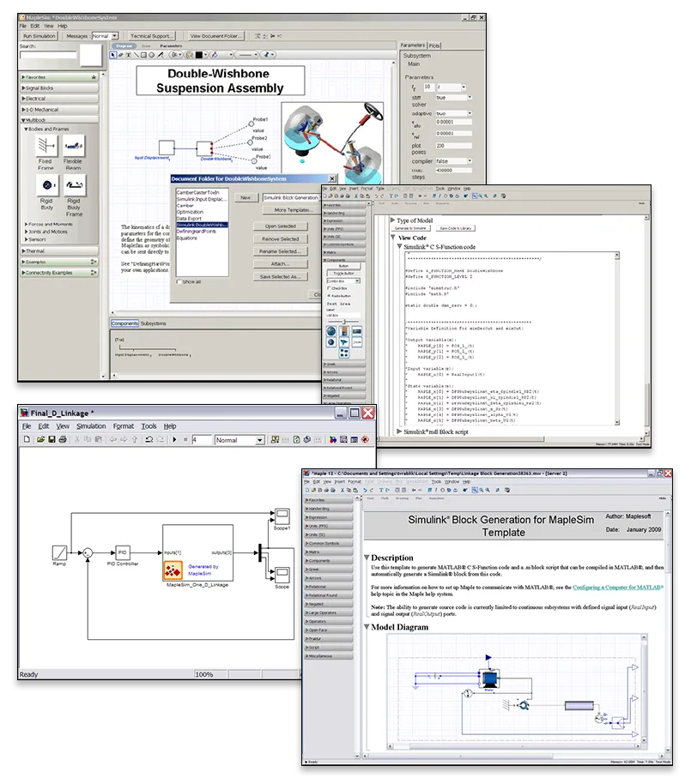Image resolution: width=691 pixels, height=784 pixels.
Task: Expand Signal Blocks palette in MapleSim
Action: tap(59, 88)
